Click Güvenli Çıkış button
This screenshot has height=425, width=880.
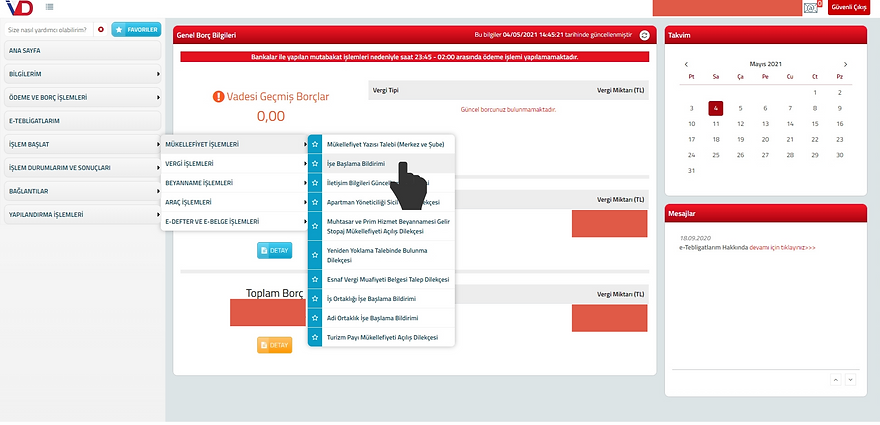(x=849, y=7)
